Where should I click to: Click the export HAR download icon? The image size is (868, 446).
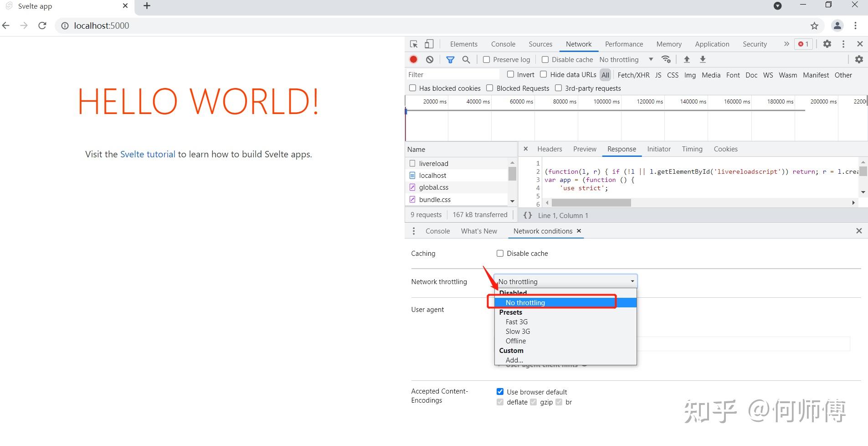(703, 59)
